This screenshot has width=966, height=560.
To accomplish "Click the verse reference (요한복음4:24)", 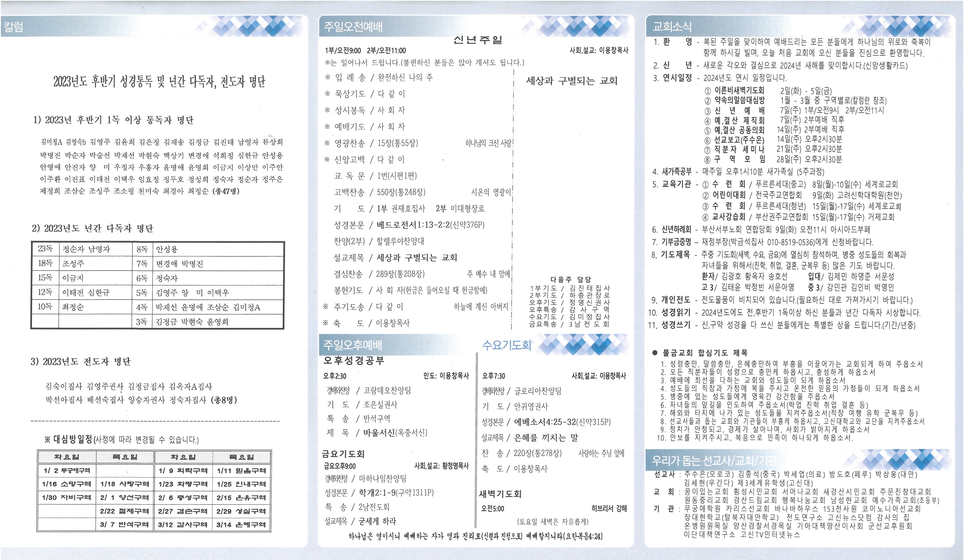I will pyautogui.click(x=583, y=537).
